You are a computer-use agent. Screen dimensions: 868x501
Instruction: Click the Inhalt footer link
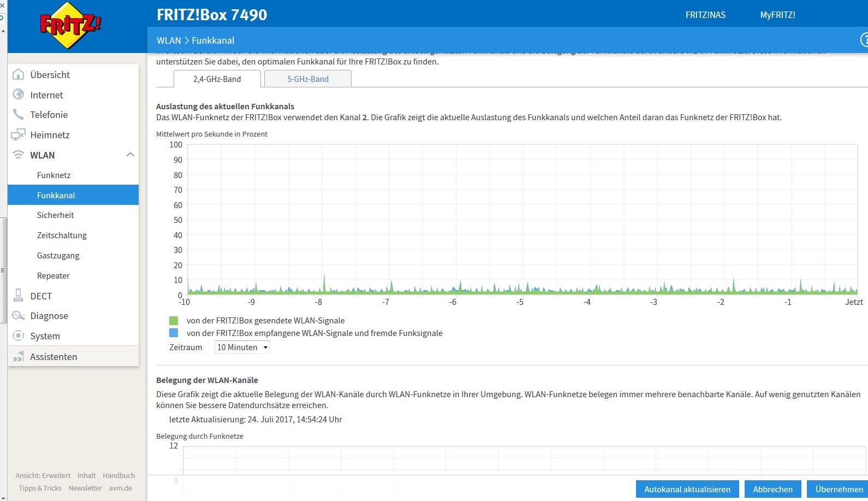click(x=86, y=475)
